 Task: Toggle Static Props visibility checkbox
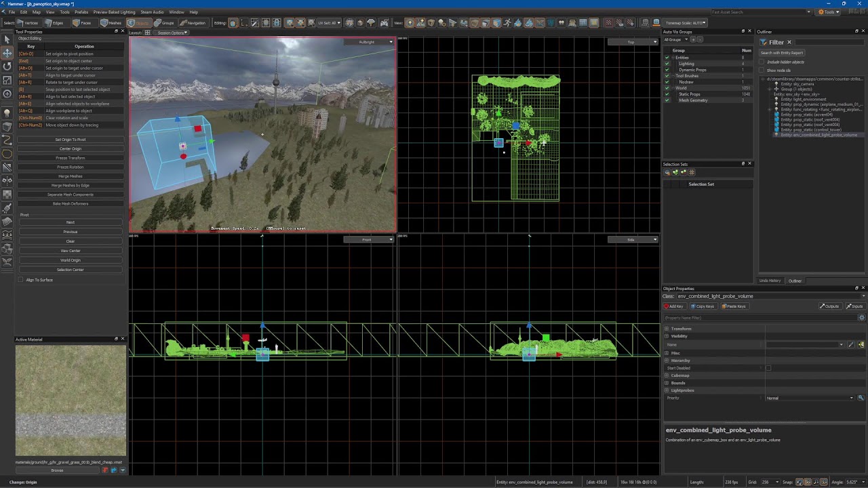667,94
